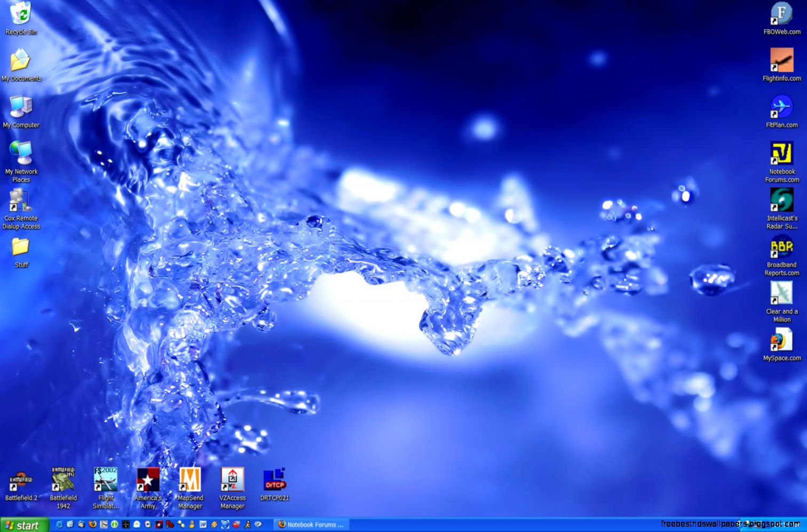807x532 pixels.
Task: Launch Firefox from the Quick Launch bar
Action: point(92,525)
